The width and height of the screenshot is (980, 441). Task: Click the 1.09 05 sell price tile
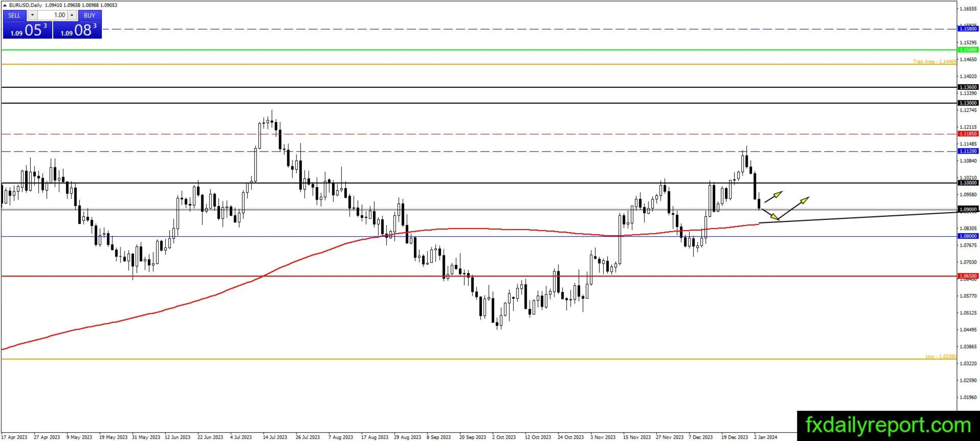tap(27, 30)
